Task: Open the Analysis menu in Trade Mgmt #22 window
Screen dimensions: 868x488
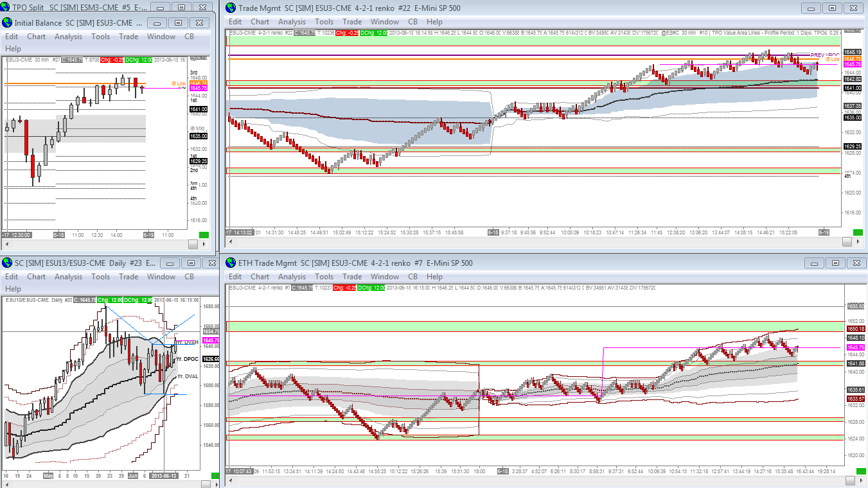Action: tap(292, 22)
